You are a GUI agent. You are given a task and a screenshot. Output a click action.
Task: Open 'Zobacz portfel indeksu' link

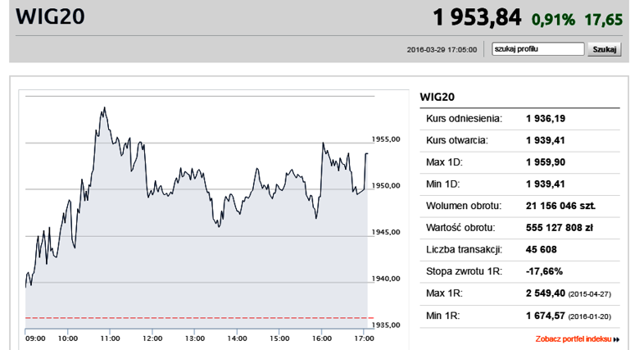(x=574, y=339)
